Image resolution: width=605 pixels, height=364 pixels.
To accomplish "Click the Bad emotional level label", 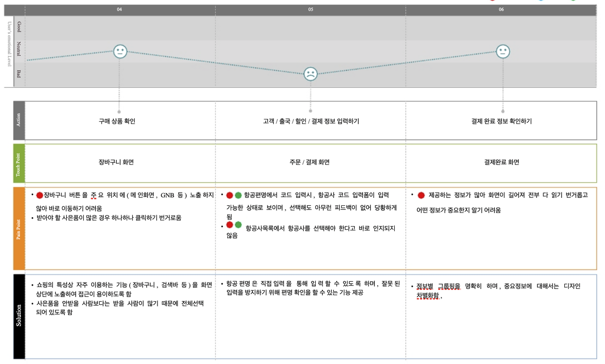I will coord(19,74).
